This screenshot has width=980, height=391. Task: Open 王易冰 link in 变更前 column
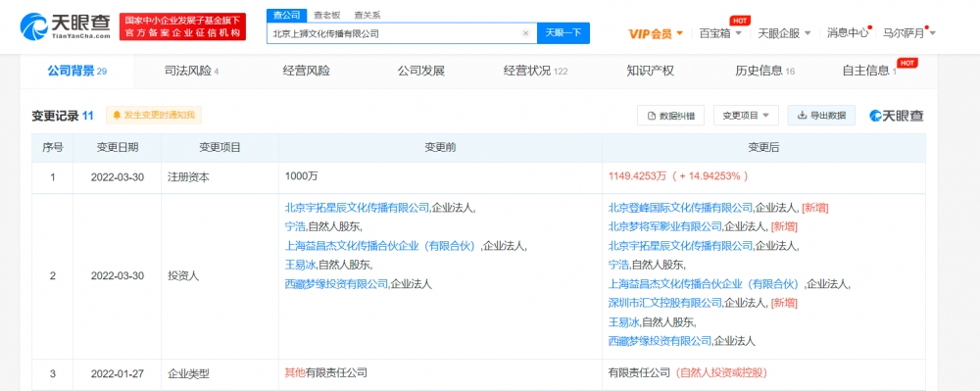(300, 265)
